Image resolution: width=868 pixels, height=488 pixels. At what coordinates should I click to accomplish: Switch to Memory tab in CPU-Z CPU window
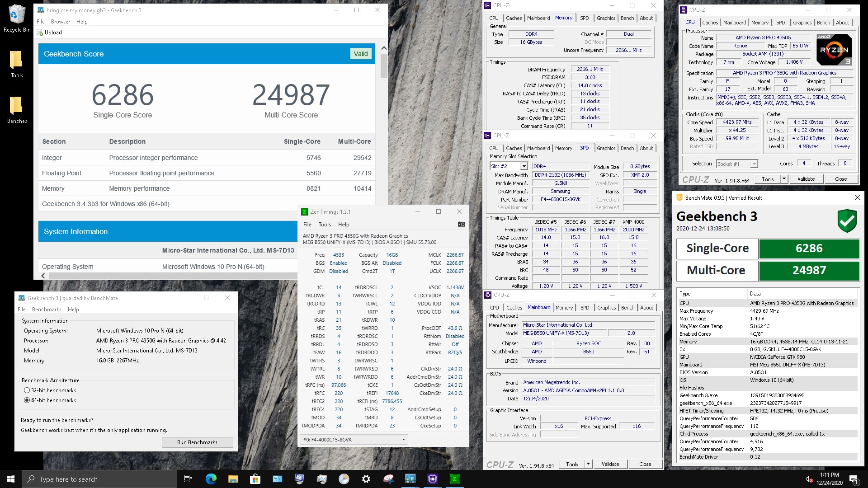pyautogui.click(x=759, y=23)
